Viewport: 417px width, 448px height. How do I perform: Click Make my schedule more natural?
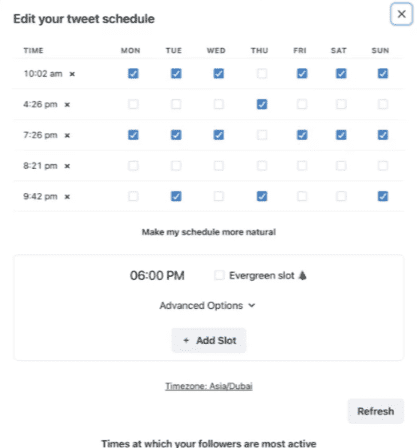point(209,232)
